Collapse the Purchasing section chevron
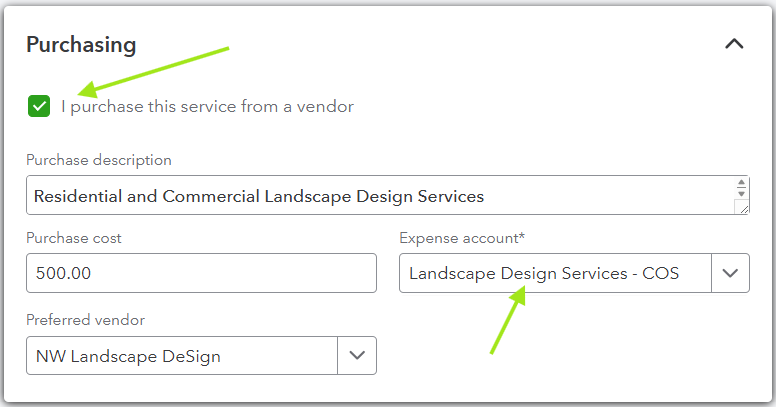This screenshot has width=776, height=407. pos(734,44)
